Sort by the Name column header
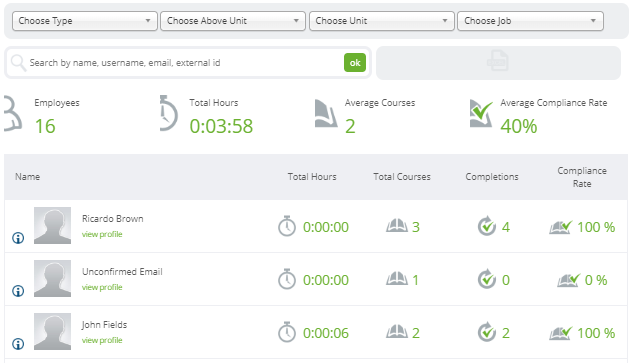The height and width of the screenshot is (363, 634). (27, 177)
